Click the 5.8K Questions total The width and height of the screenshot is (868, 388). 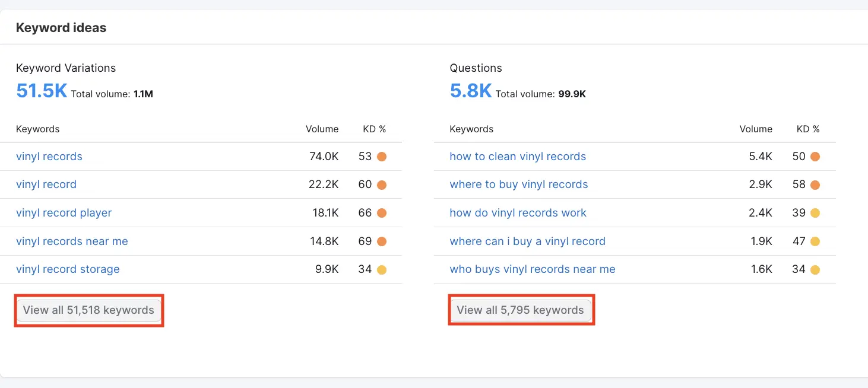(471, 91)
